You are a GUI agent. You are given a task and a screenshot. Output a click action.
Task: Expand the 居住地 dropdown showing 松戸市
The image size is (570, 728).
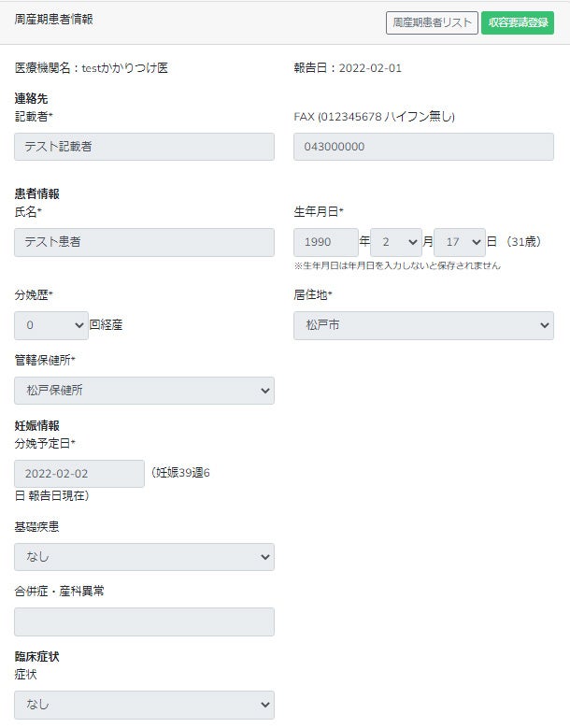pos(423,325)
